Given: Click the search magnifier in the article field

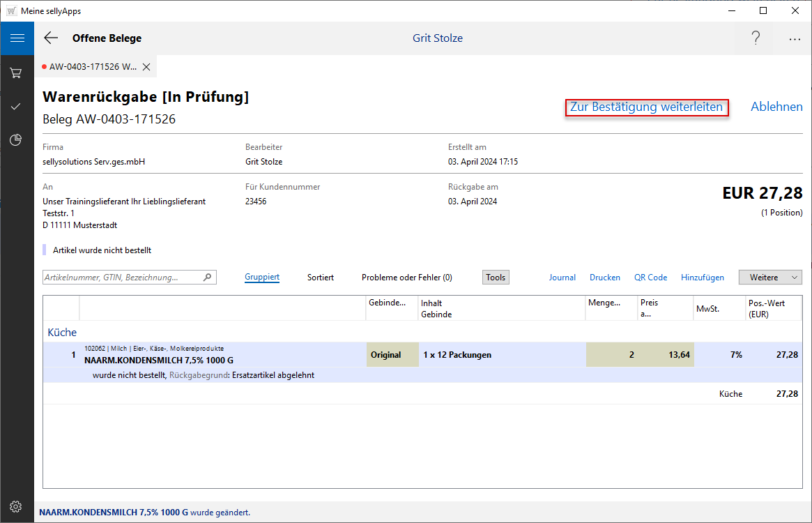Looking at the screenshot, I should coord(207,278).
